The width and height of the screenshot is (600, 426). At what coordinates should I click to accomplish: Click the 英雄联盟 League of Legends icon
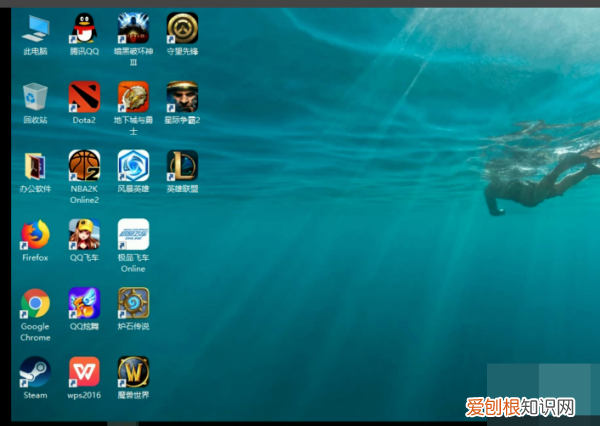click(x=182, y=166)
